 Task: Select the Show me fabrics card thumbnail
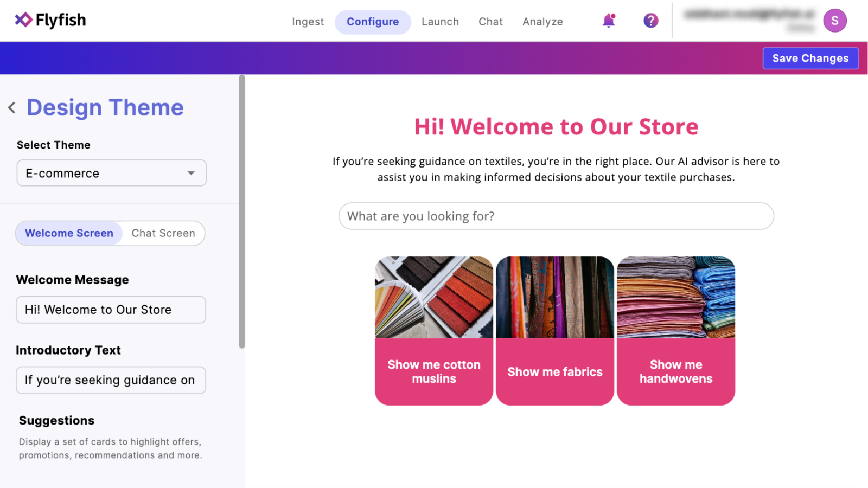(555, 297)
